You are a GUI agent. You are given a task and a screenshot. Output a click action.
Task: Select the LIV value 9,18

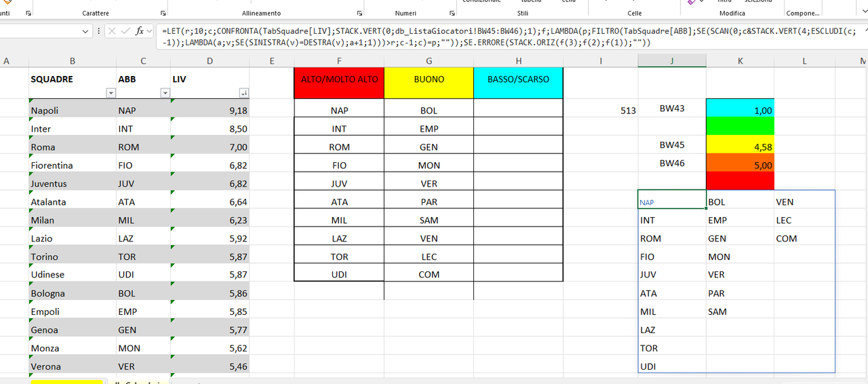[x=210, y=108]
